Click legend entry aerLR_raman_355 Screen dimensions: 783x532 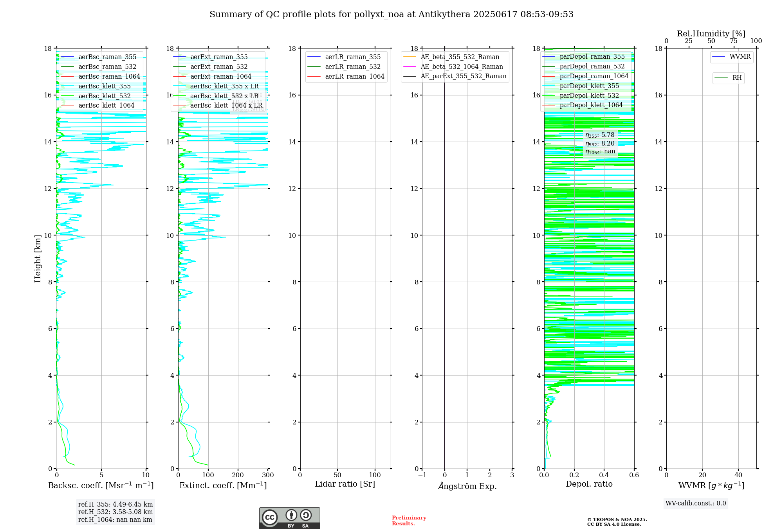tap(344, 57)
